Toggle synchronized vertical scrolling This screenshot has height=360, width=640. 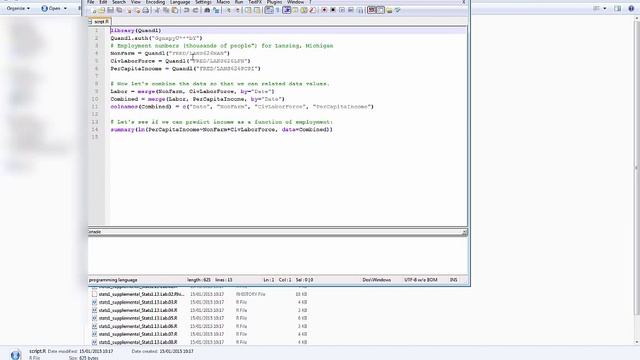tap(248, 10)
